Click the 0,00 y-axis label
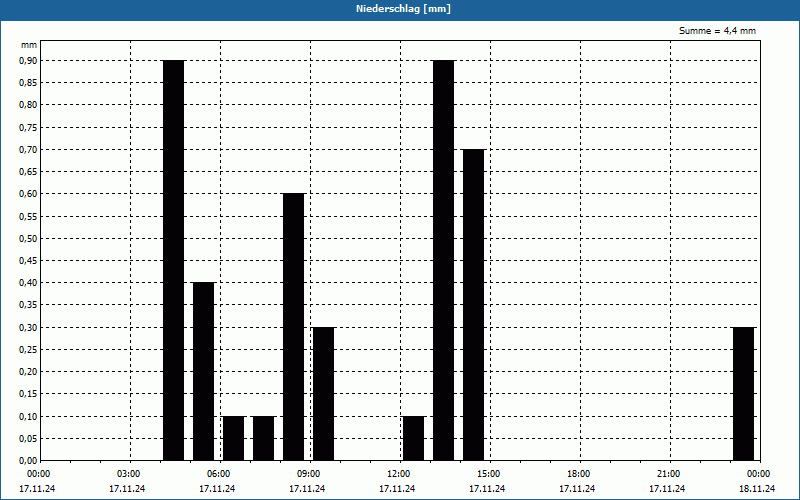Image resolution: width=800 pixels, height=500 pixels. [28, 461]
